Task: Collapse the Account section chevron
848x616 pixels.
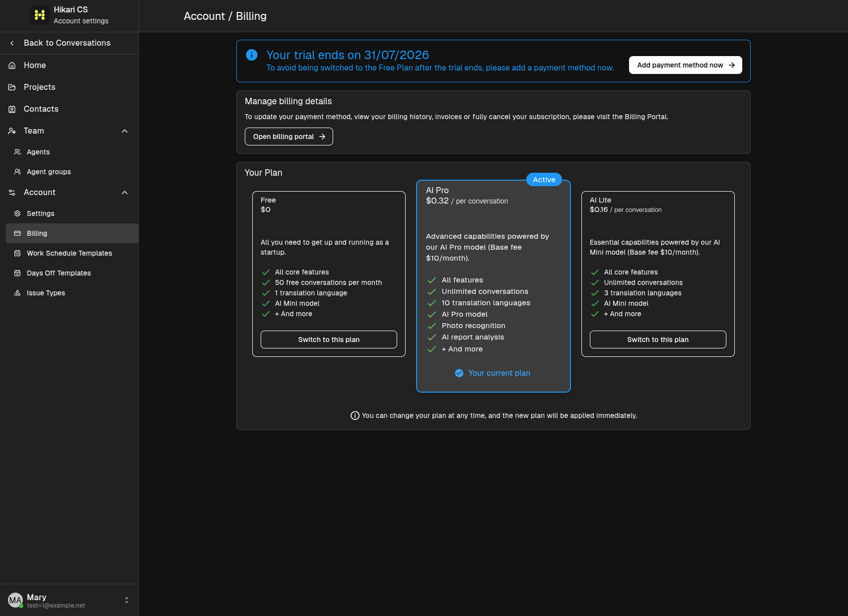Action: pyautogui.click(x=125, y=193)
